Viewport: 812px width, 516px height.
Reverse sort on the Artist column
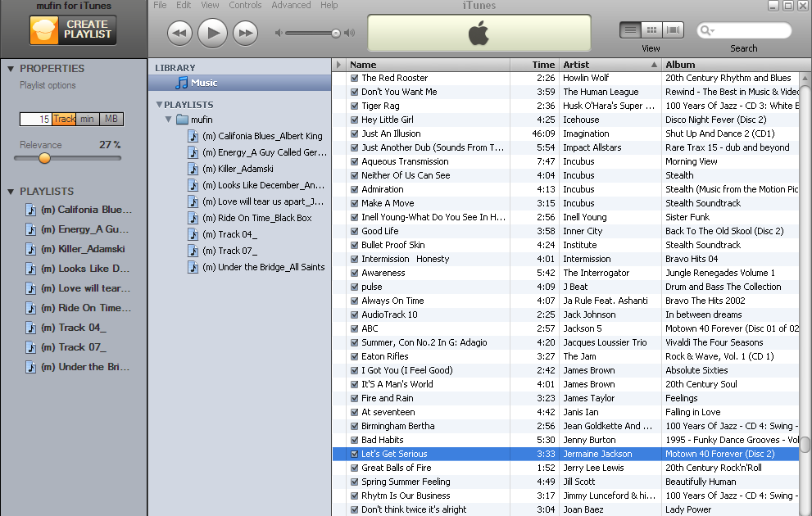[610, 65]
